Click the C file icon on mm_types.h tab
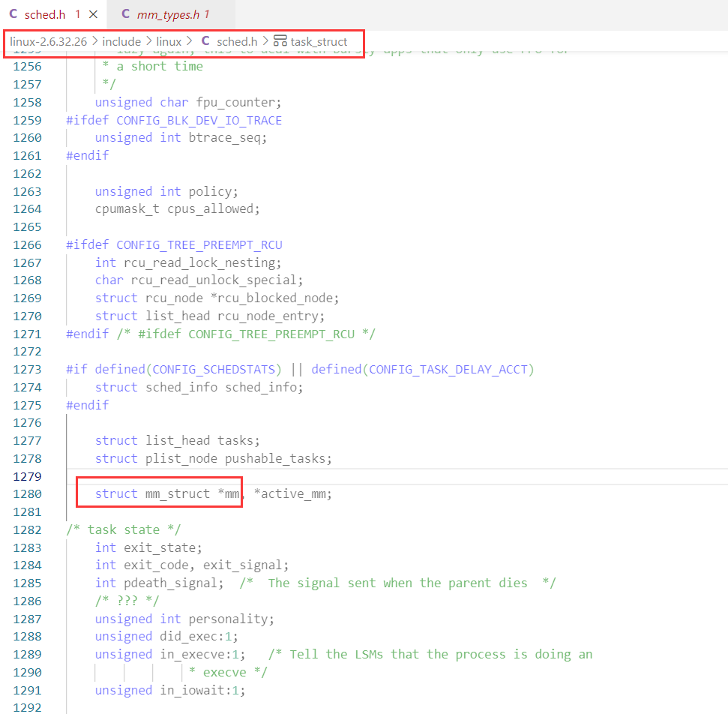This screenshot has width=728, height=714. point(125,14)
